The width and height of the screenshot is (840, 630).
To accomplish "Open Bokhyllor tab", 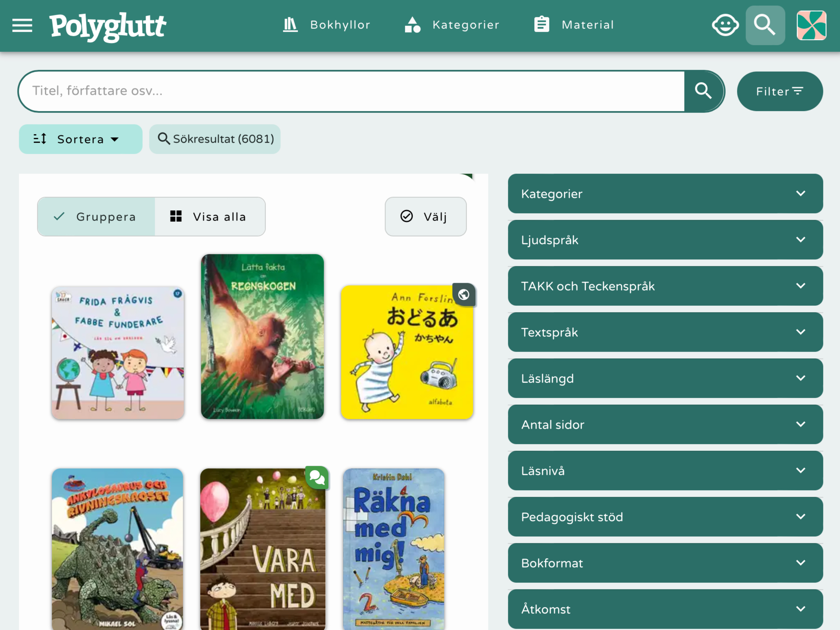I will [327, 25].
